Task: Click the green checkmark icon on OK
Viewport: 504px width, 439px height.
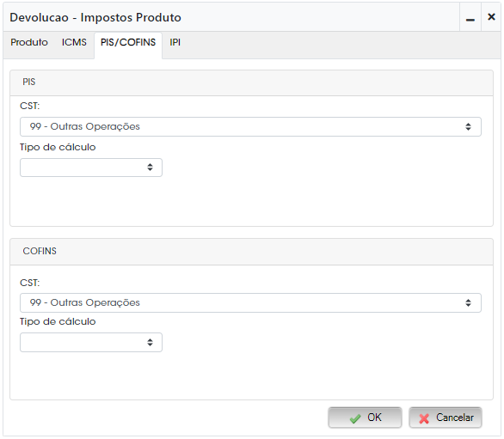Action: click(355, 418)
